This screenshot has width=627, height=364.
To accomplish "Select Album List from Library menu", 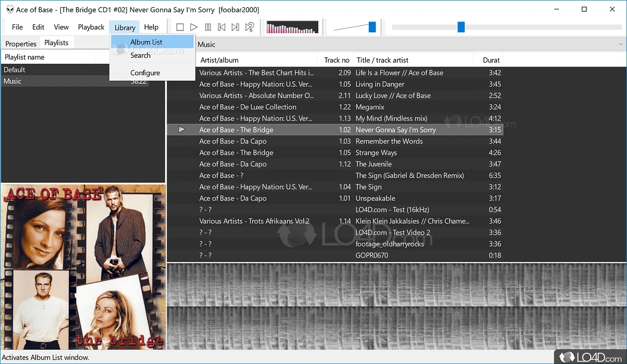I will (x=146, y=42).
